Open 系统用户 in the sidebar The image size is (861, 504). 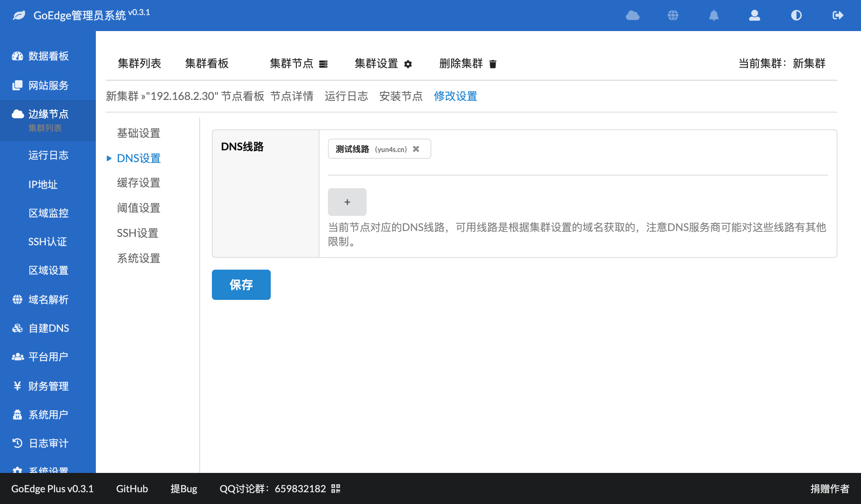(48, 415)
